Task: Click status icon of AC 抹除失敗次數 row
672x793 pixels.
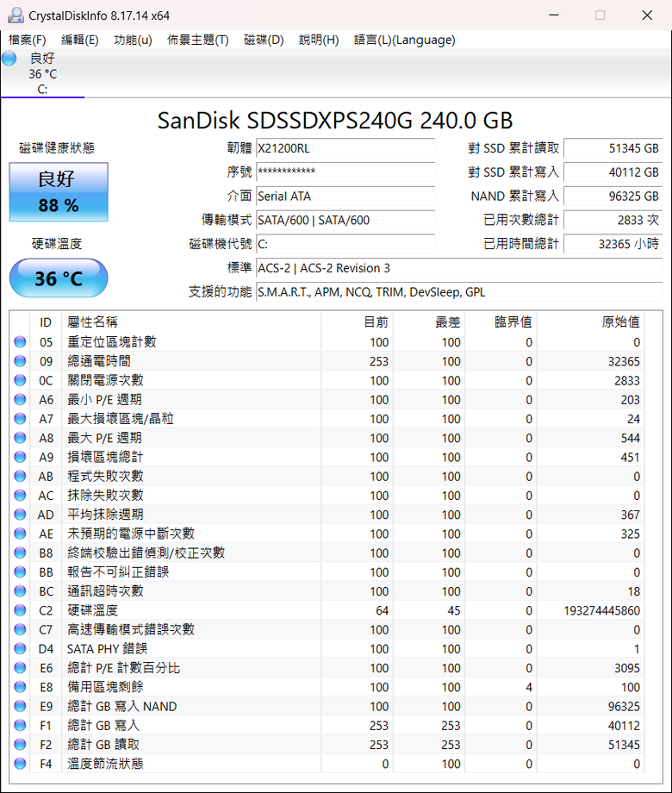Action: (x=20, y=496)
